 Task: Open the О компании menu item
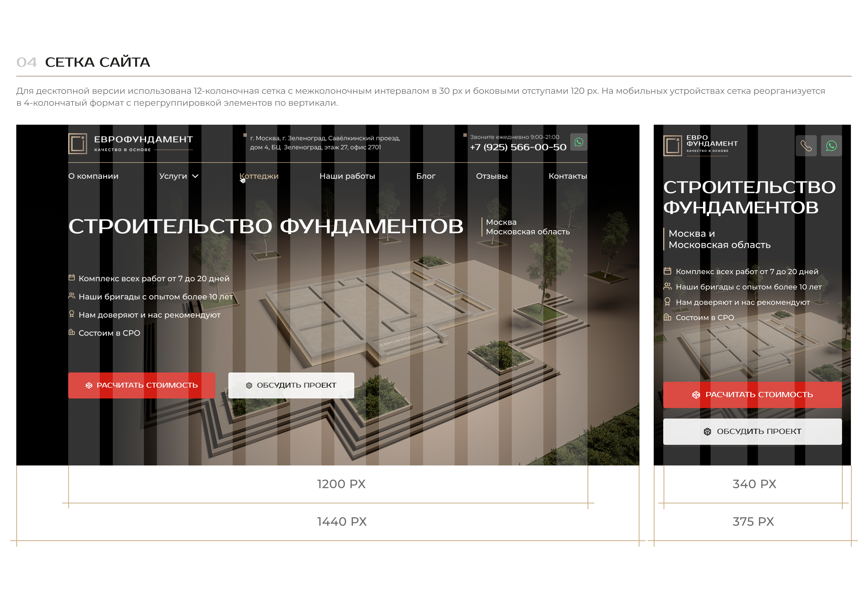pyautogui.click(x=93, y=176)
